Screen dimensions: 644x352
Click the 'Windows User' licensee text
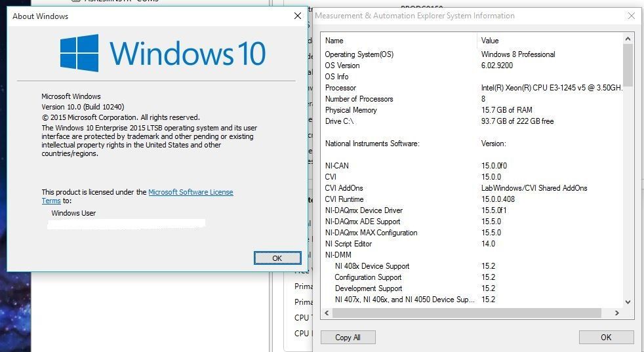coord(73,213)
